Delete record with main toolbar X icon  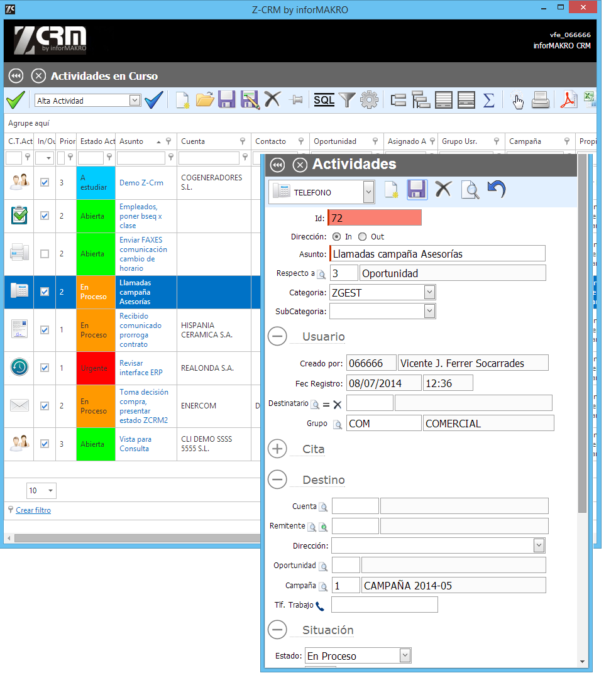coord(272,100)
